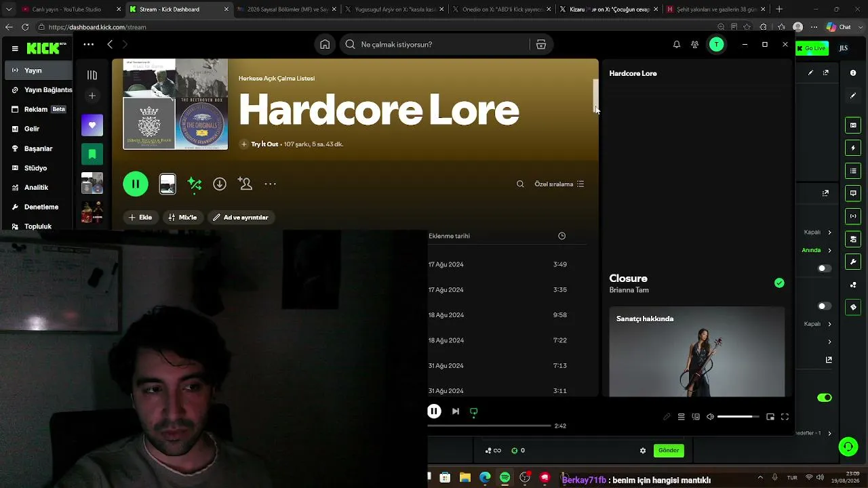This screenshot has width=868, height=488.
Task: Go back in Spotify navigation
Action: click(x=110, y=44)
